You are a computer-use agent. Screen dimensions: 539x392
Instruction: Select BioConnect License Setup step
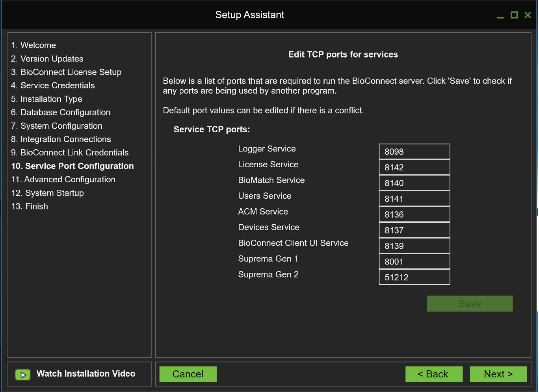pyautogui.click(x=66, y=72)
